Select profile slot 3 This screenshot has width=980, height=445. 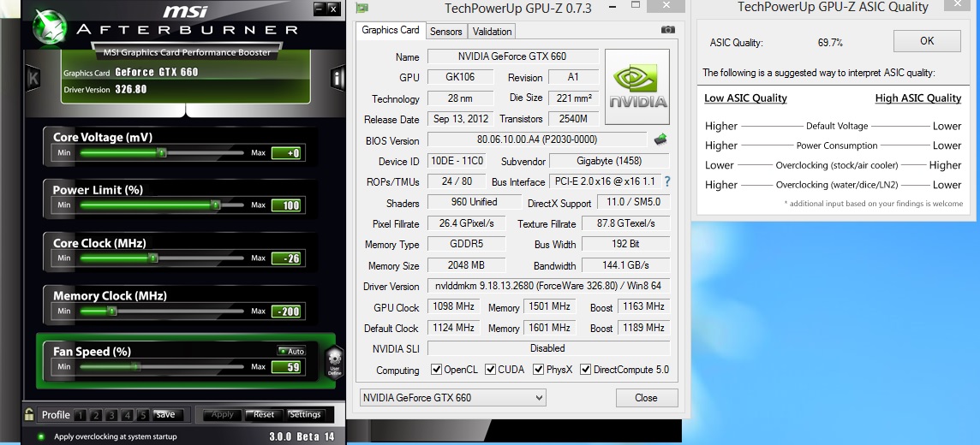click(x=111, y=415)
